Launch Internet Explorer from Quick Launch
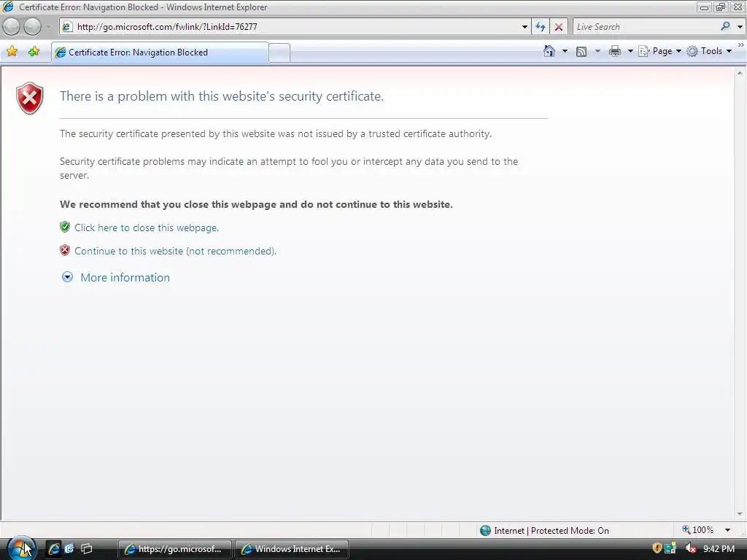Image resolution: width=747 pixels, height=560 pixels. (x=53, y=548)
